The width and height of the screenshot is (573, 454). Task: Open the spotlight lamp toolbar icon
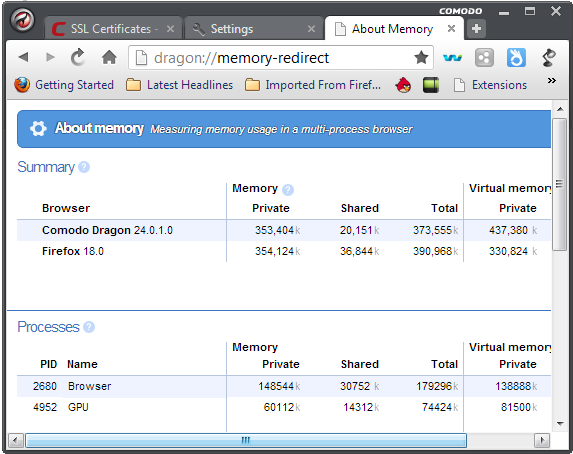pos(549,57)
